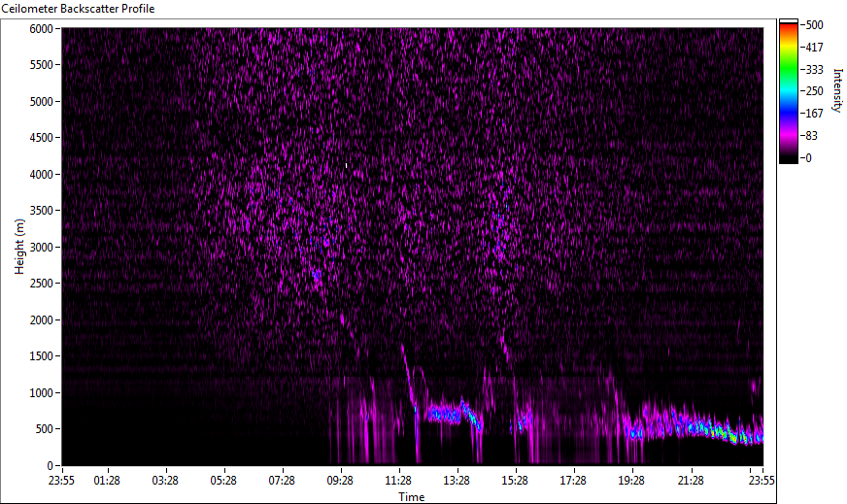Click the 19:28 time tick label

click(631, 481)
